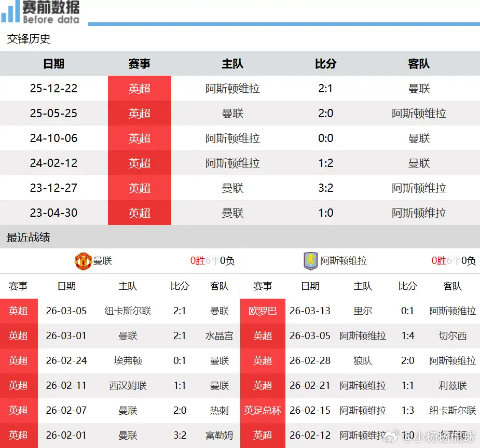Click the red 欧罗巴 competition badge
This screenshot has height=448, width=480.
[263, 311]
